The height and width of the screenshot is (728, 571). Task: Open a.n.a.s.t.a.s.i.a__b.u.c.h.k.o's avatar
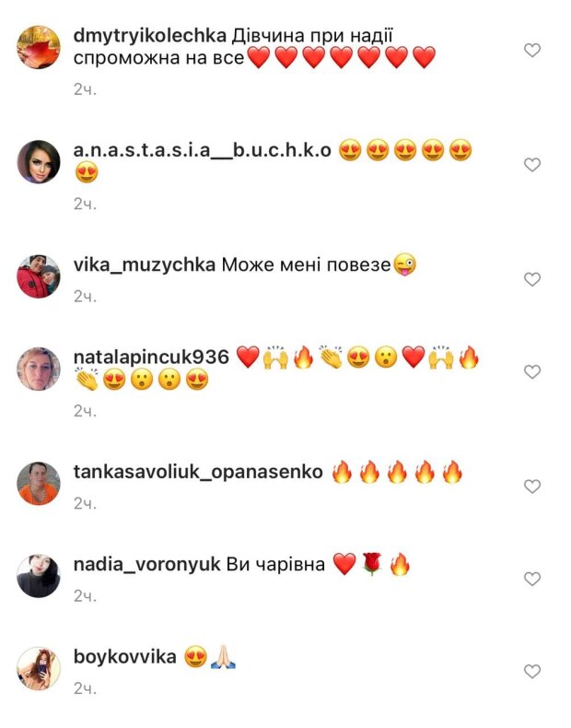[39, 161]
